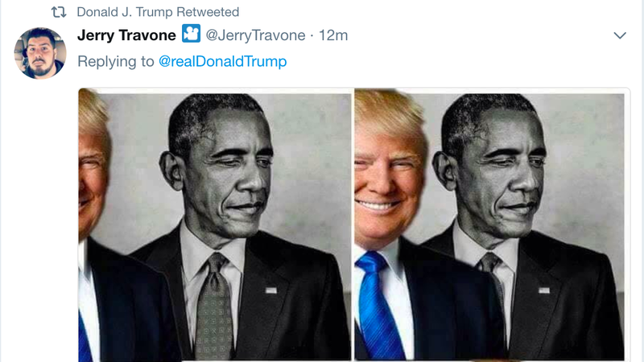Open Jerry Travone's profile avatar
Viewport: 644px width, 362px height.
coord(39,53)
